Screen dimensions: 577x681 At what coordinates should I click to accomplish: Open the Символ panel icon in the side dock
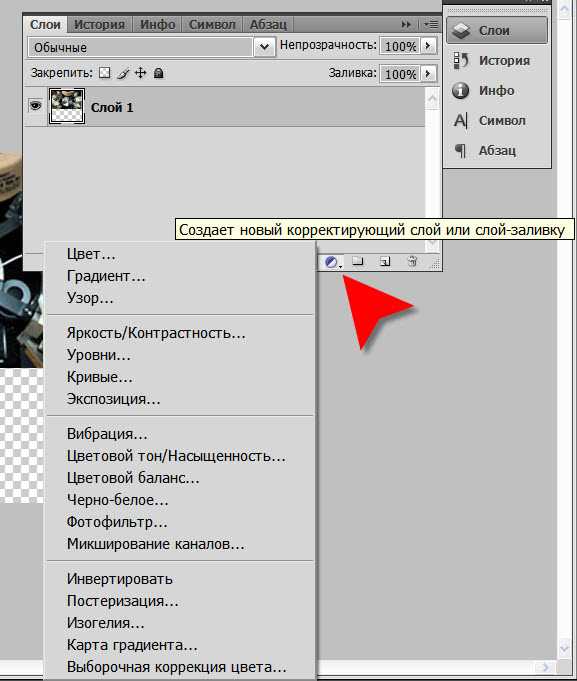click(461, 120)
